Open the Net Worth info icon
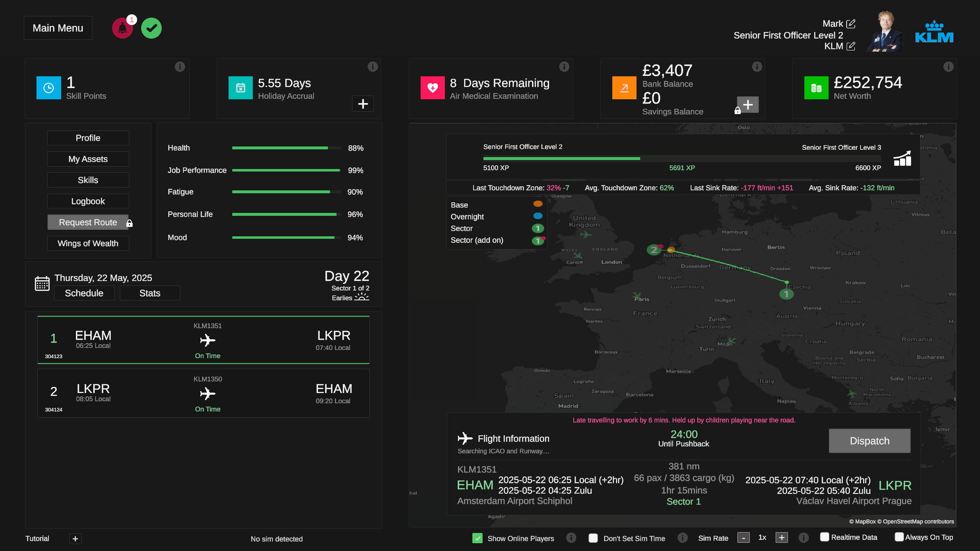 tap(948, 66)
